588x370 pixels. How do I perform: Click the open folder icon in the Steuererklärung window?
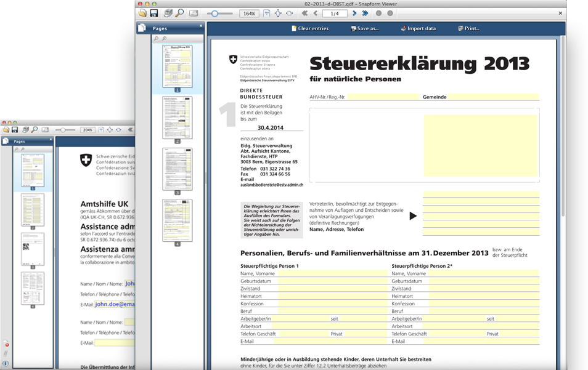click(x=142, y=13)
